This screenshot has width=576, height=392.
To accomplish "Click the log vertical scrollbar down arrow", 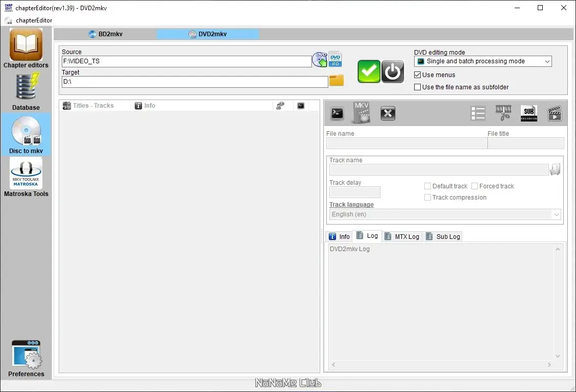I will [x=558, y=356].
